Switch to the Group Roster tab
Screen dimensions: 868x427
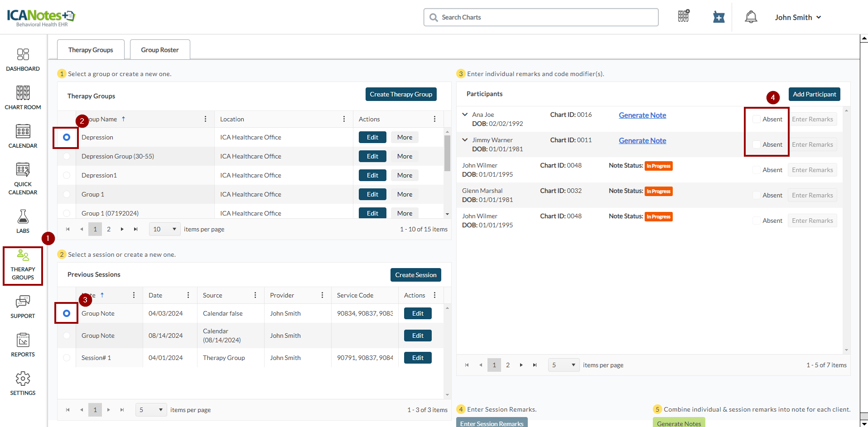(x=159, y=50)
